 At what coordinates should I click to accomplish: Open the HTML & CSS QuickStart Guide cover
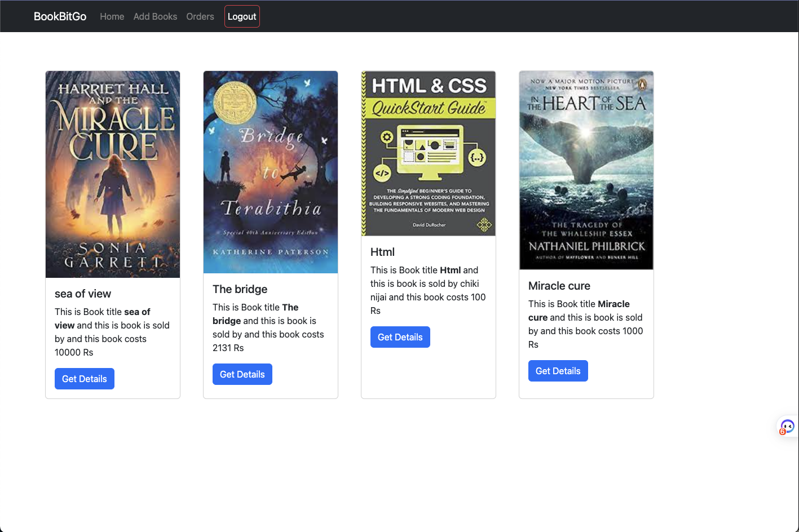coord(429,153)
